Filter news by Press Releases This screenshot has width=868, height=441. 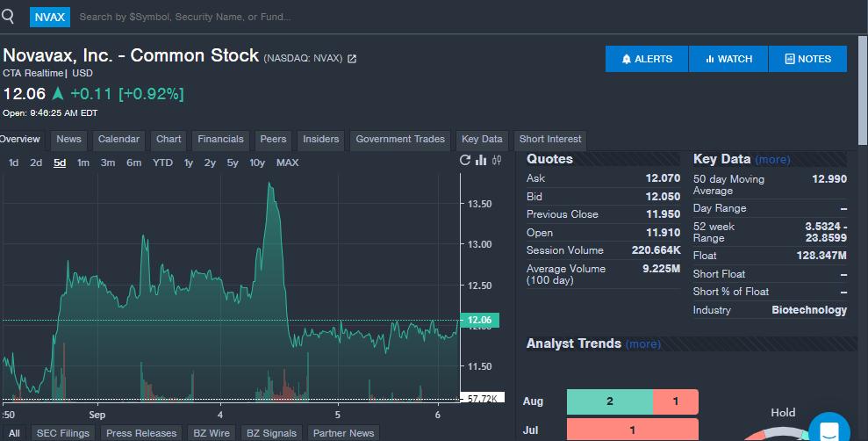tap(141, 433)
